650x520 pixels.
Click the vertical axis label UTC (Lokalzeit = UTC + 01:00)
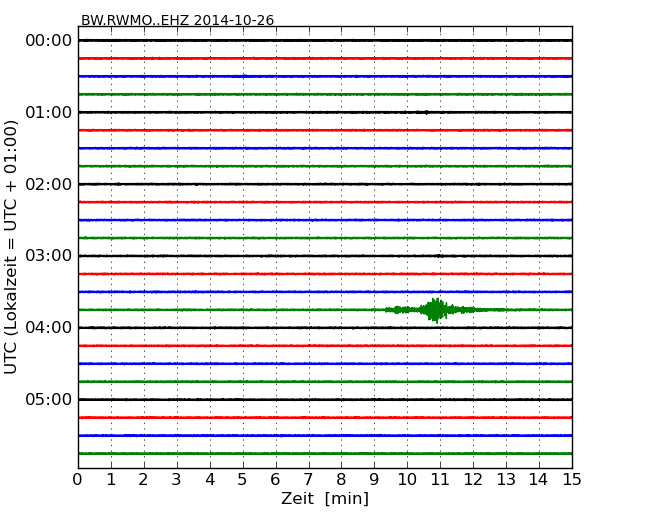click(11, 247)
